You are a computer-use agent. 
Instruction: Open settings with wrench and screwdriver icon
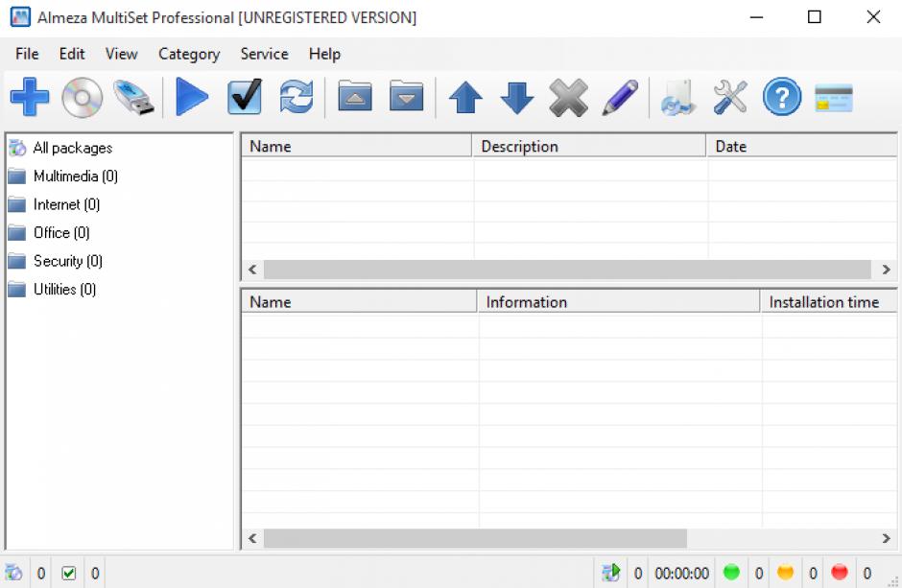730,97
